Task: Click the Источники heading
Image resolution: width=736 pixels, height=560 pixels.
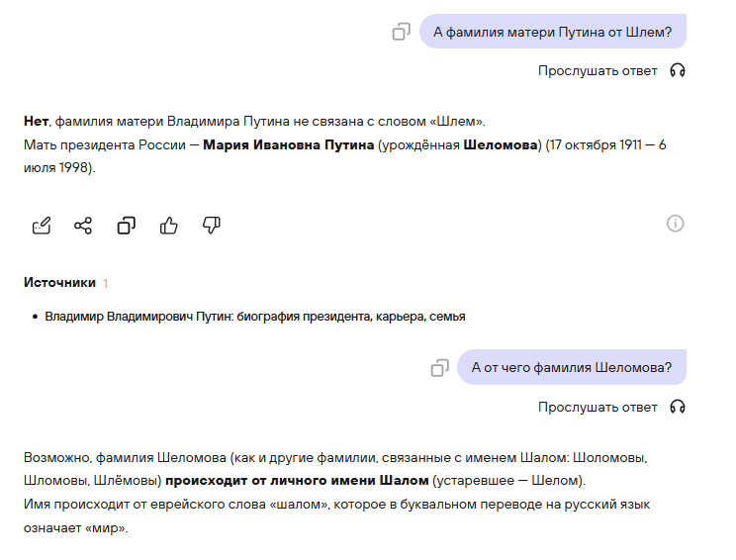Action: pos(59,283)
